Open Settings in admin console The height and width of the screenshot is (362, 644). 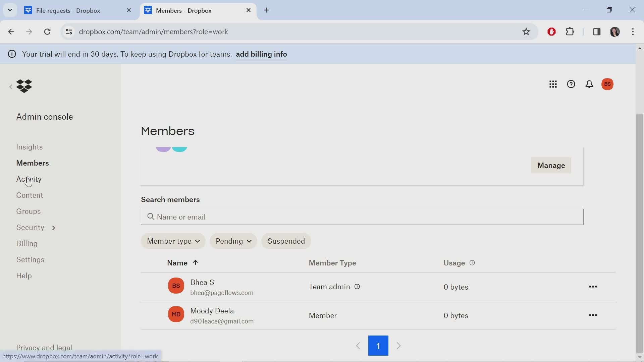[x=30, y=260]
